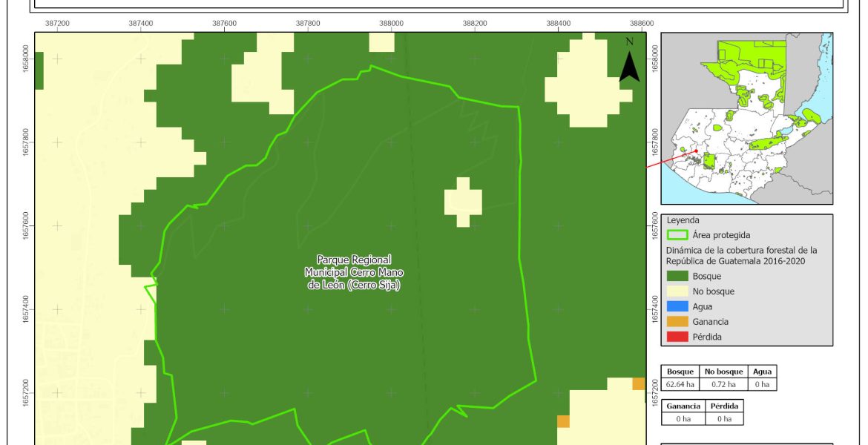Click the small non-forest patch inside the protected area
This screenshot has width=868, height=445.
(463, 202)
